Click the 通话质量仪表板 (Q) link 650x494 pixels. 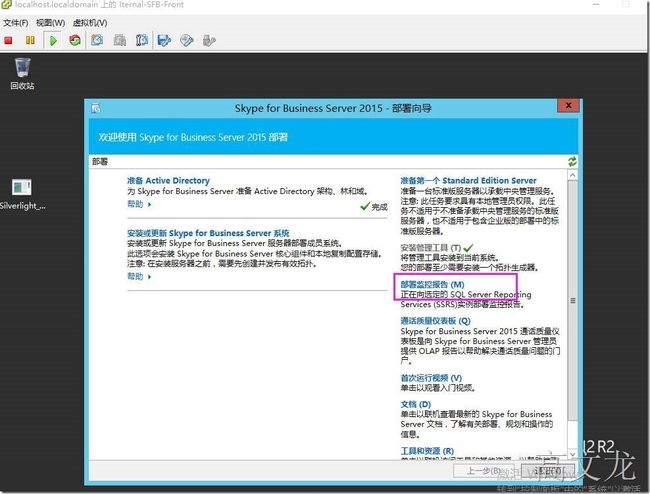click(x=435, y=321)
